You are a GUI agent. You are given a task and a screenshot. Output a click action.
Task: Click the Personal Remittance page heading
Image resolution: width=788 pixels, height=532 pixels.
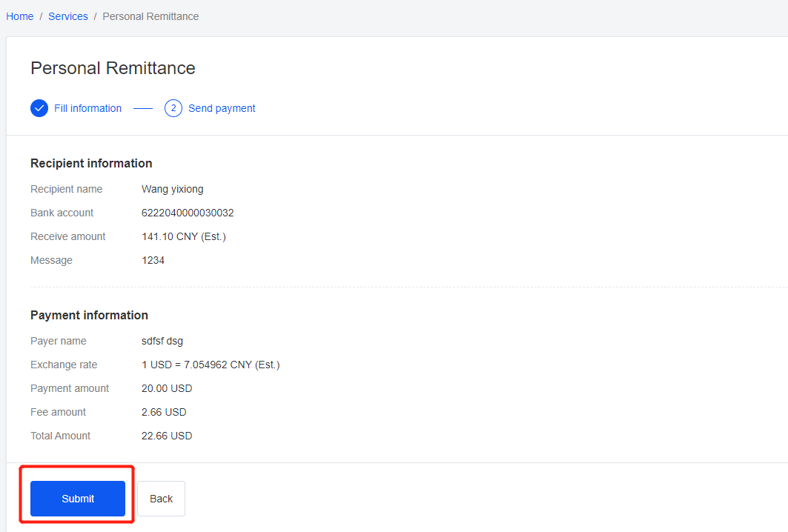tap(113, 68)
